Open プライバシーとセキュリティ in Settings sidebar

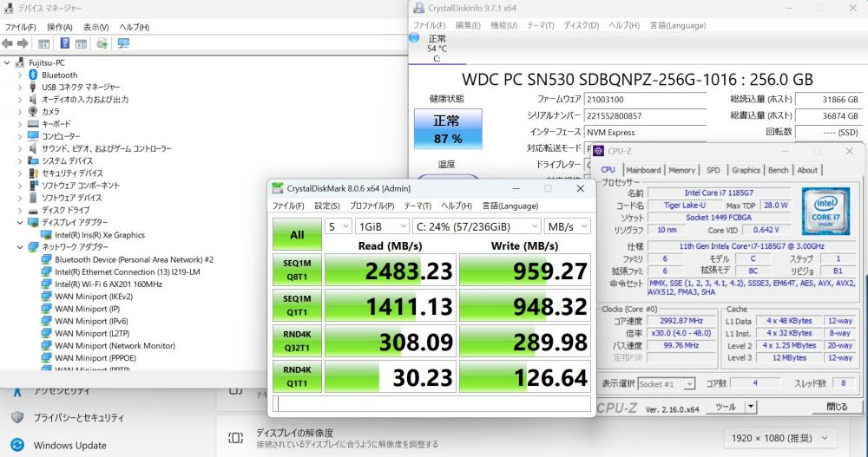tap(78, 418)
